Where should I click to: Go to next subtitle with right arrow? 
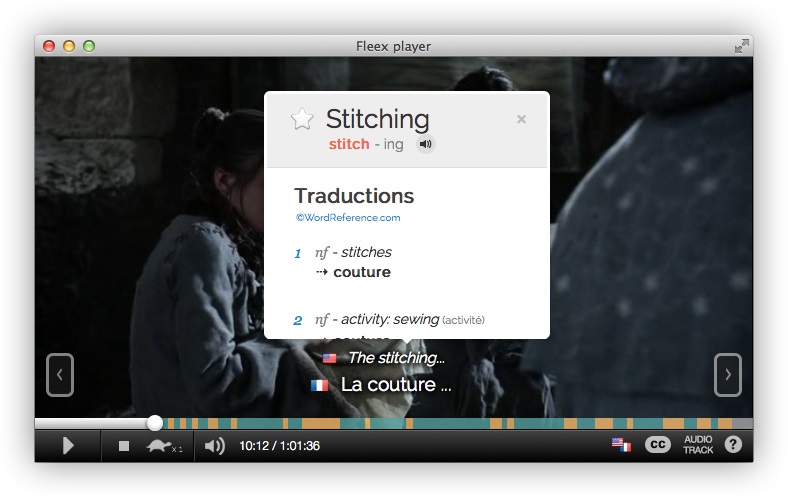[x=727, y=375]
